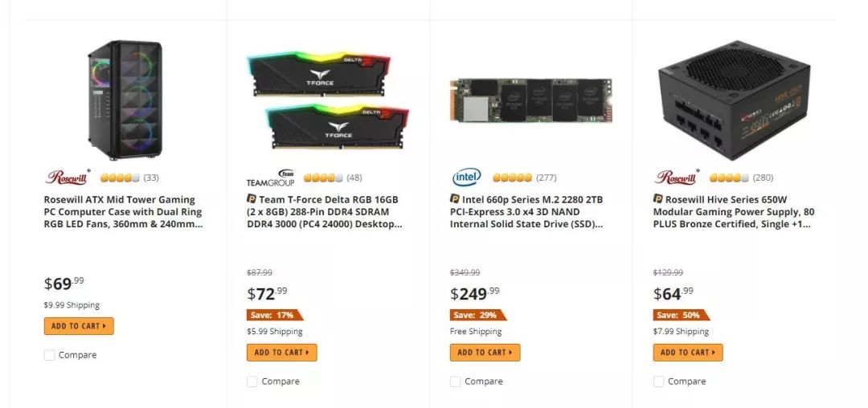Check Compare box for Team T-Force Delta RAM
868x408 pixels.
click(x=252, y=381)
